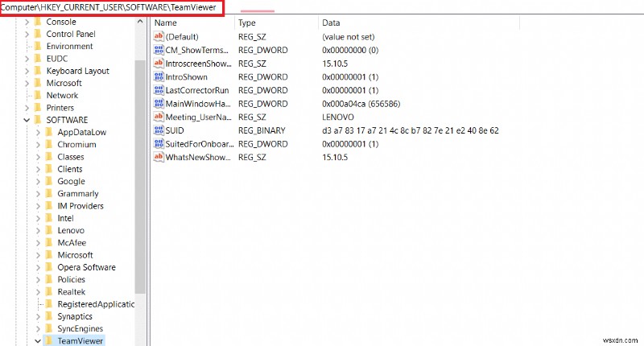This screenshot has width=644, height=346.
Task: Expand the Chromium key
Action: pos(38,145)
